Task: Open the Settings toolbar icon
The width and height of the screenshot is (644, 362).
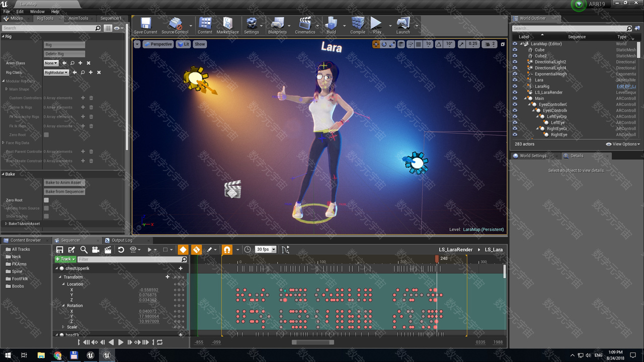Action: tap(251, 25)
